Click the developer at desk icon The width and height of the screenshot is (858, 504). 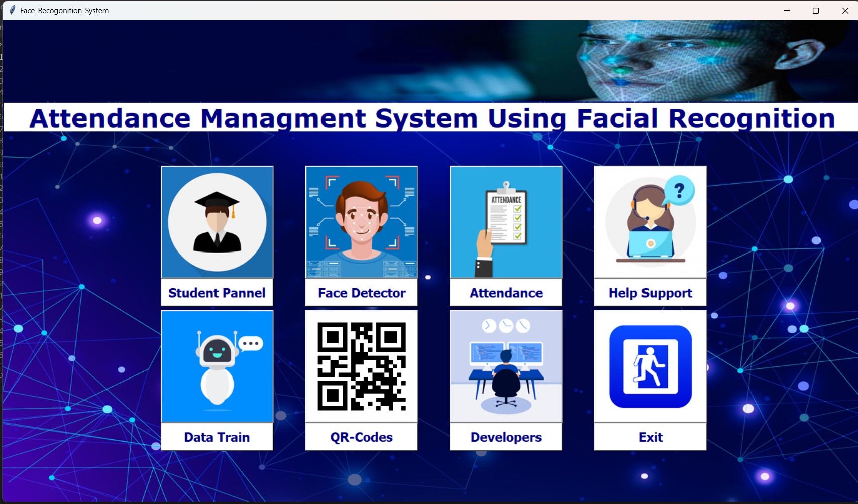tap(506, 366)
